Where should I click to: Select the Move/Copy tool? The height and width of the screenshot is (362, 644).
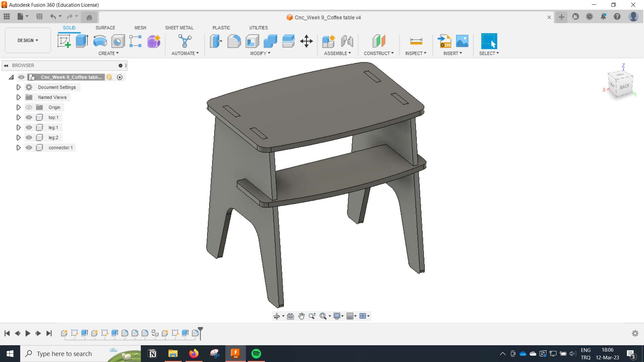[x=306, y=41]
